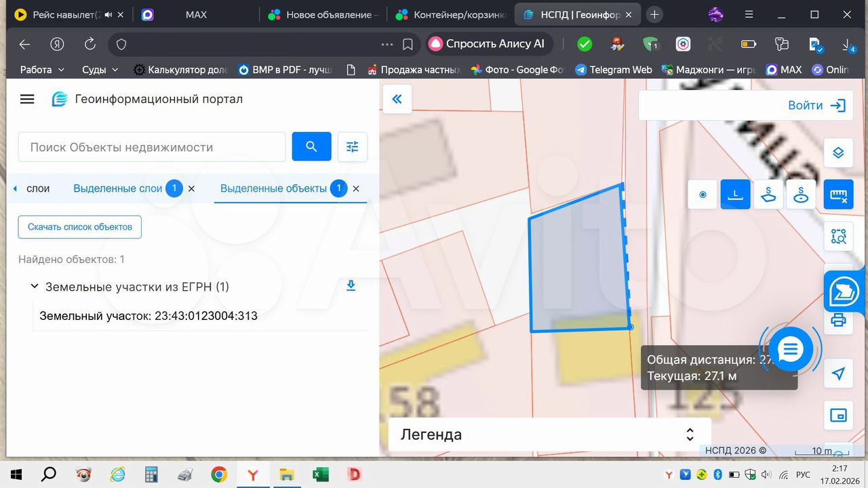Open the map layers tool
Image resolution: width=868 pixels, height=488 pixels.
click(838, 153)
